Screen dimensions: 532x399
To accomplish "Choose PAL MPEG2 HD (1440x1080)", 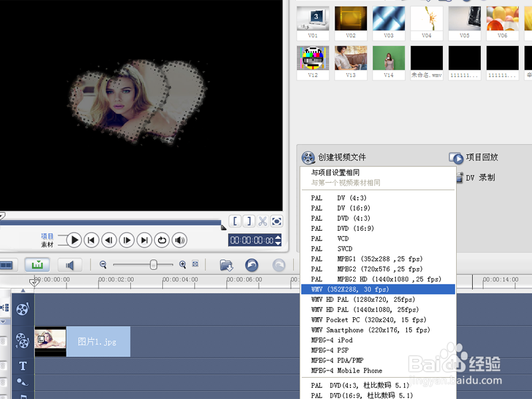I will [378, 279].
